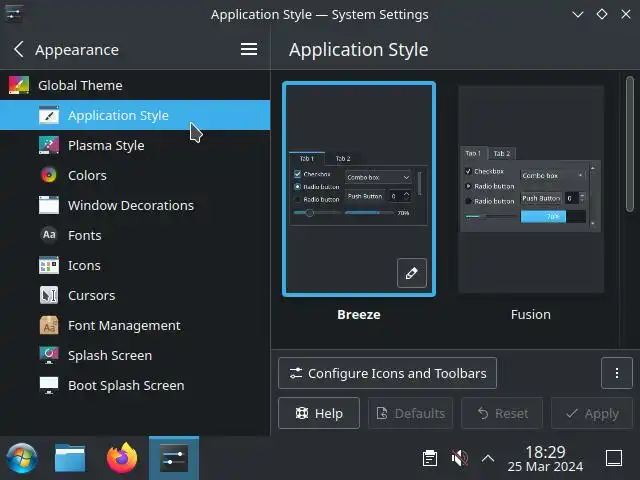The width and height of the screenshot is (640, 480).
Task: Click the System Settings taskbar icon
Action: click(x=174, y=458)
